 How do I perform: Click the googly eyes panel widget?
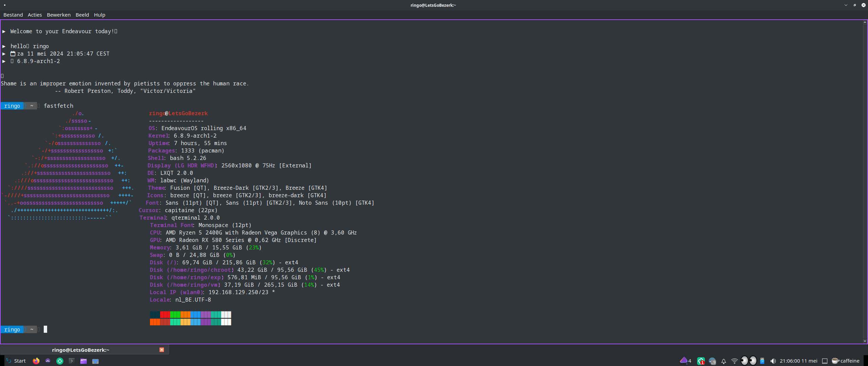pyautogui.click(x=749, y=361)
